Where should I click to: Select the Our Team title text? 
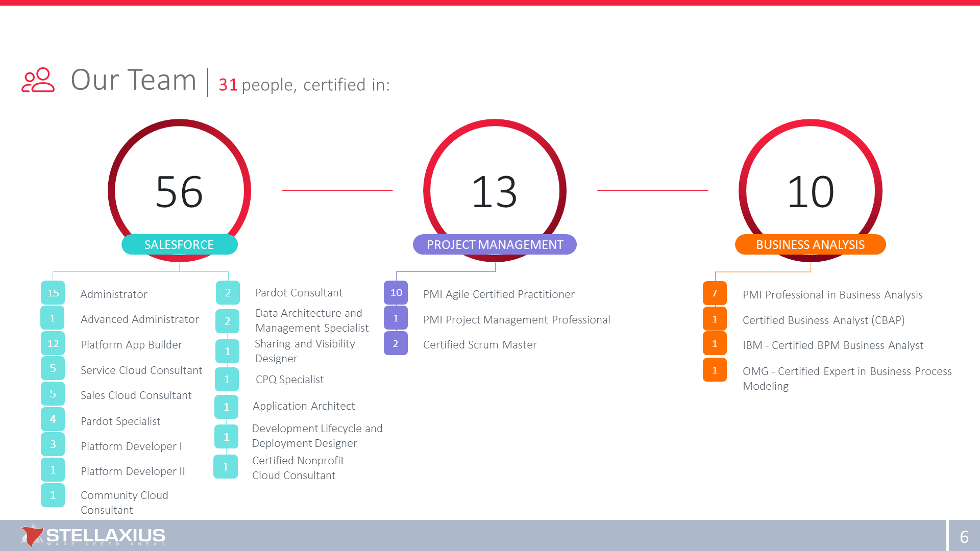click(133, 80)
